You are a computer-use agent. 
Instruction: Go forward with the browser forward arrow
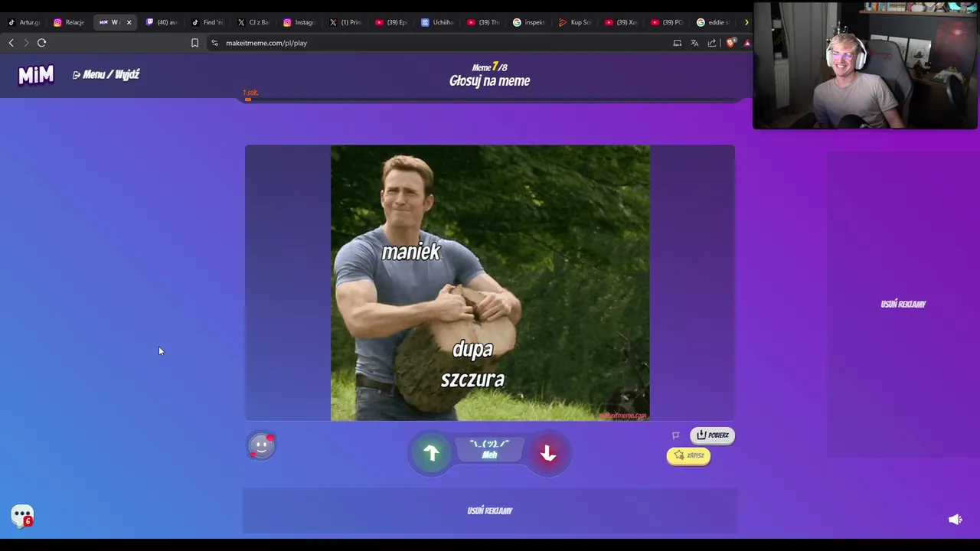[x=26, y=43]
